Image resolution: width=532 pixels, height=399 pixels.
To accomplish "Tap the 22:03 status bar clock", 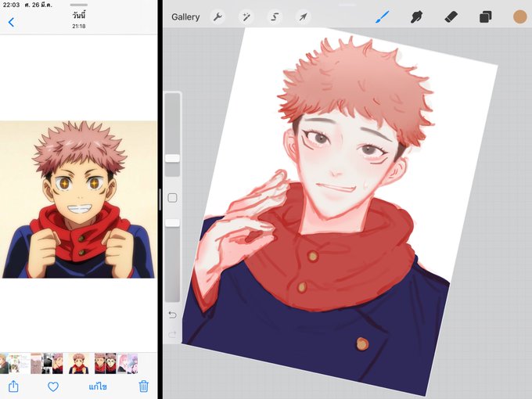I will 11,5.
